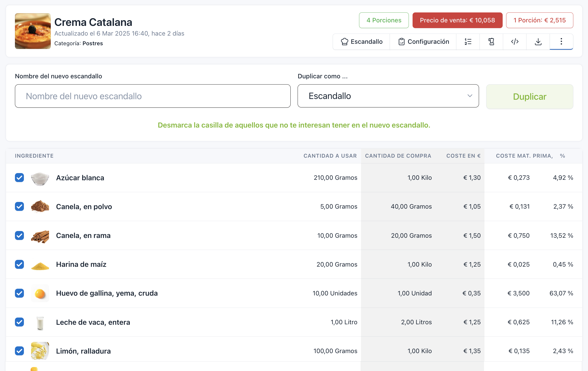Image resolution: width=588 pixels, height=371 pixels.
Task: Click the Harina de maíz ingredient name
Action: pyautogui.click(x=81, y=264)
